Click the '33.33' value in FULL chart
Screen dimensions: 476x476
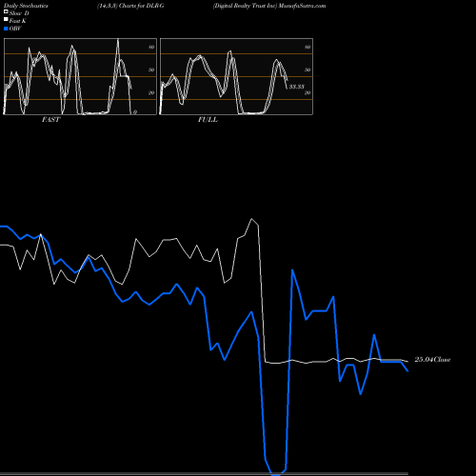pyautogui.click(x=297, y=87)
